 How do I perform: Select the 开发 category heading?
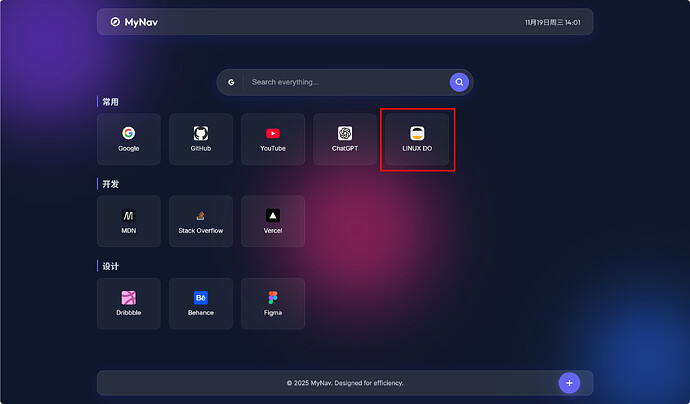click(110, 184)
